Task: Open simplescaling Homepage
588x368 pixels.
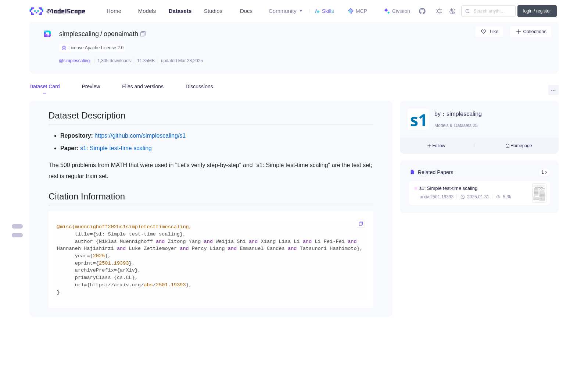Action: tap(519, 146)
